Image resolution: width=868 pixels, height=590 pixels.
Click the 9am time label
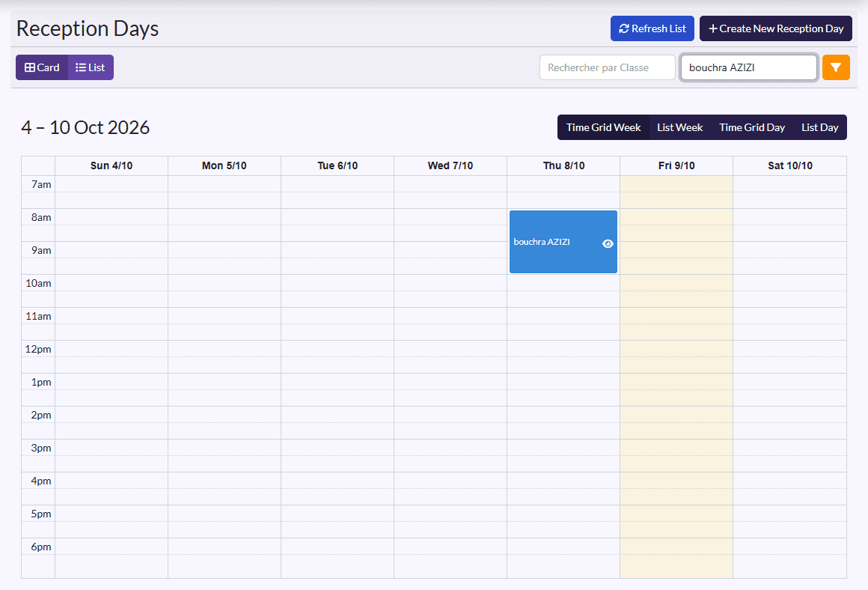[41, 250]
